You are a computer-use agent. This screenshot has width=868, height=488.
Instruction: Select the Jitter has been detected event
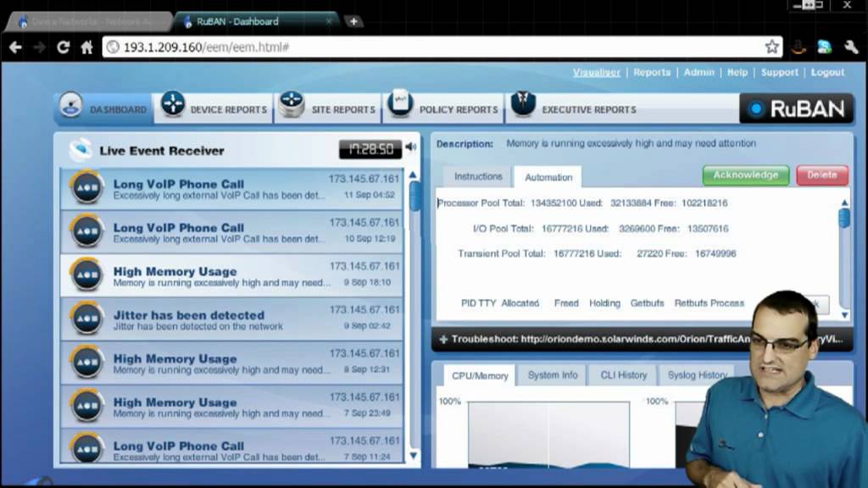(232, 319)
